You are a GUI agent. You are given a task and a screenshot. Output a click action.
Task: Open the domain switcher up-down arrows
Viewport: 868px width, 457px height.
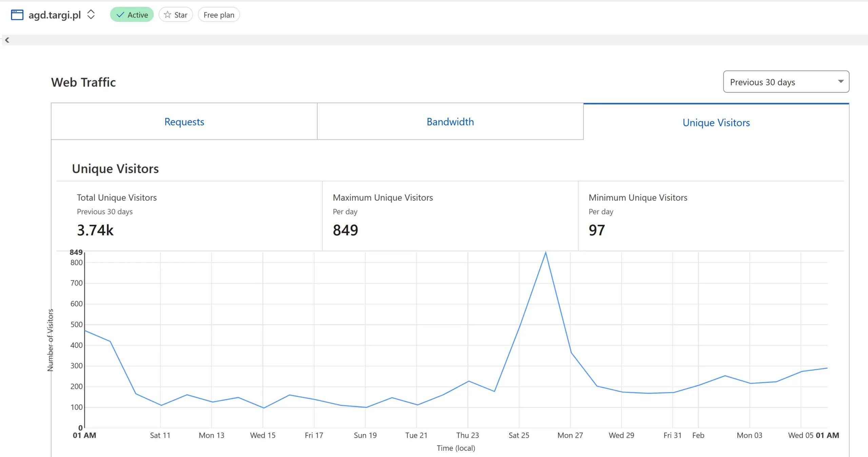coord(91,15)
